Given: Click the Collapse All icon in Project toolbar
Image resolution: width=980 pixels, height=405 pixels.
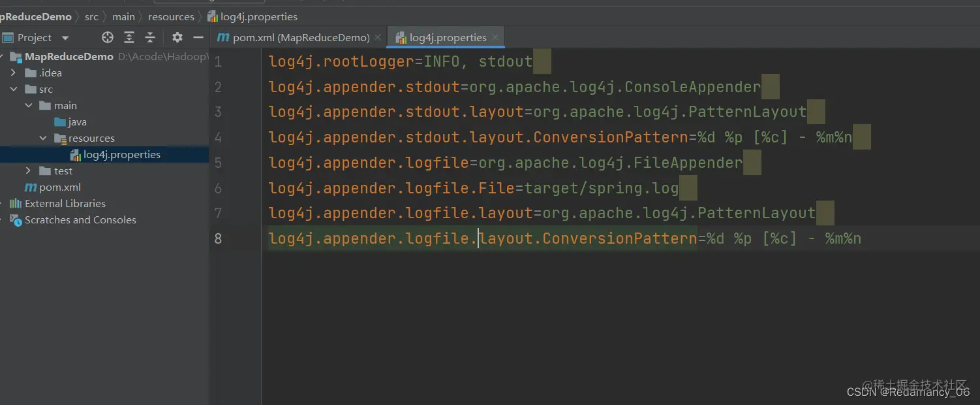Looking at the screenshot, I should point(150,37).
